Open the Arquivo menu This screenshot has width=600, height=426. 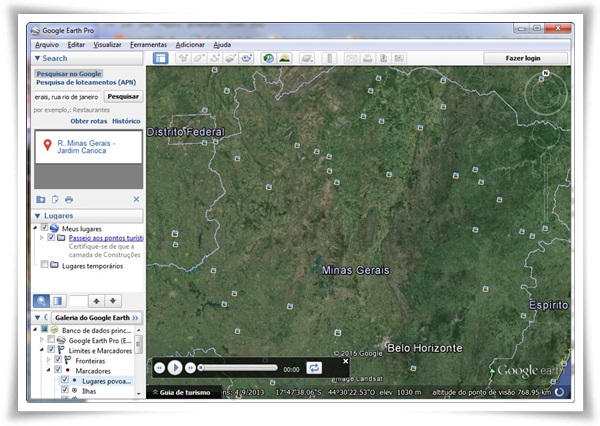(47, 45)
